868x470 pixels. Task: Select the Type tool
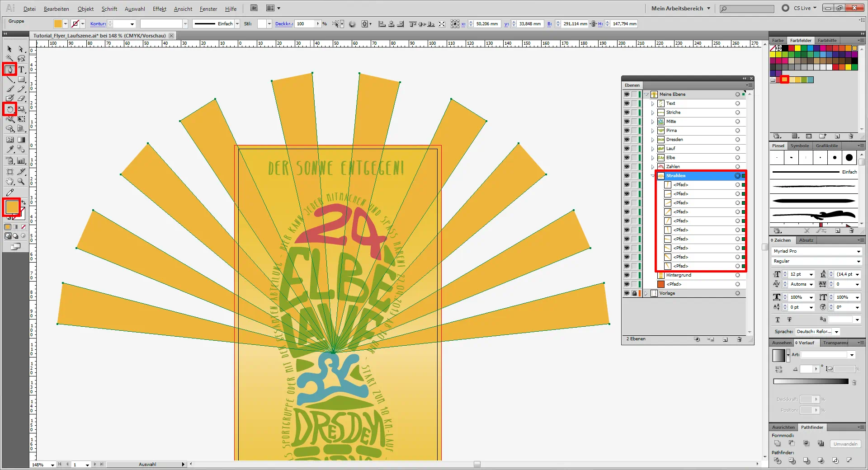(x=21, y=70)
